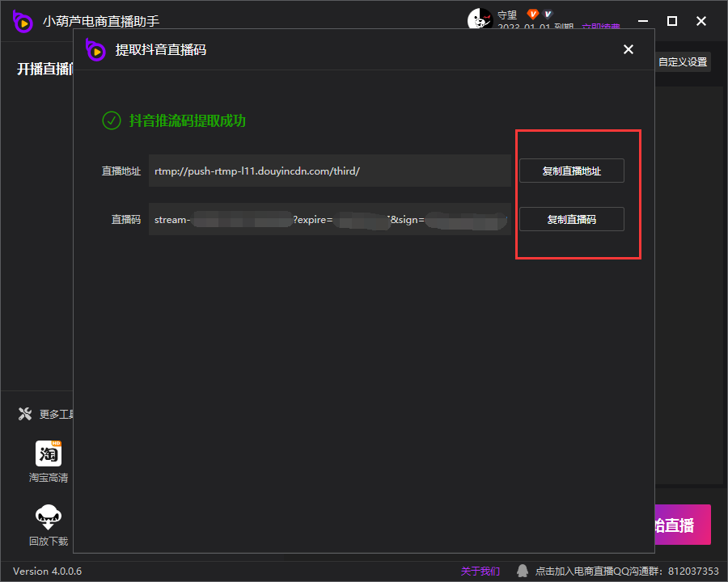728x582 pixels.
Task: Click the gray V badge beside username
Action: 548,15
